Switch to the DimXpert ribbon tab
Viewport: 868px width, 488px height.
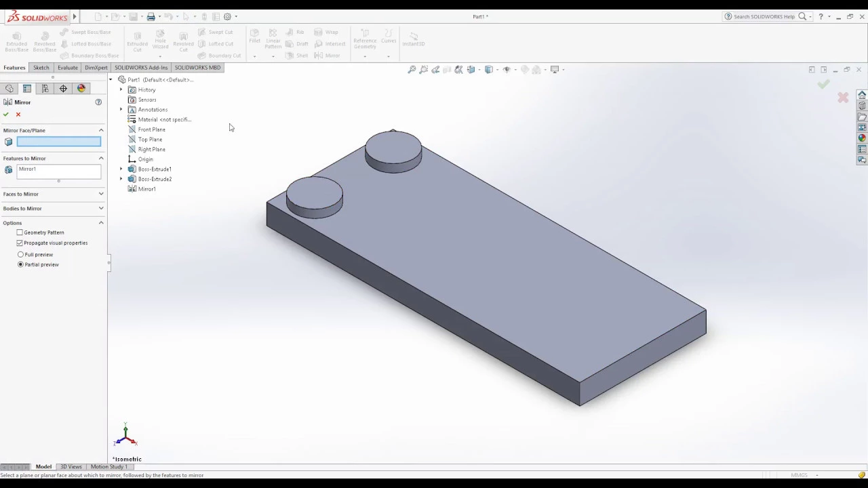click(96, 68)
